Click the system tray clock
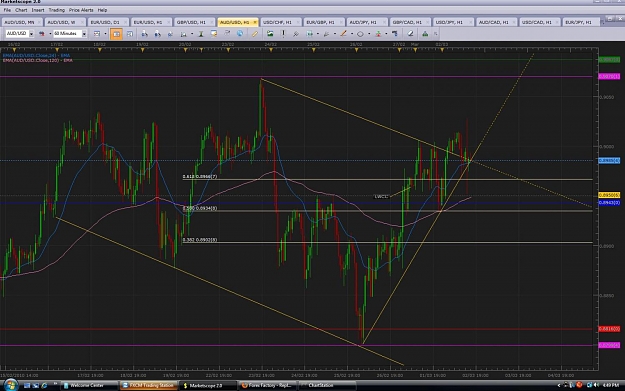This screenshot has width=625, height=391. pyautogui.click(x=611, y=385)
